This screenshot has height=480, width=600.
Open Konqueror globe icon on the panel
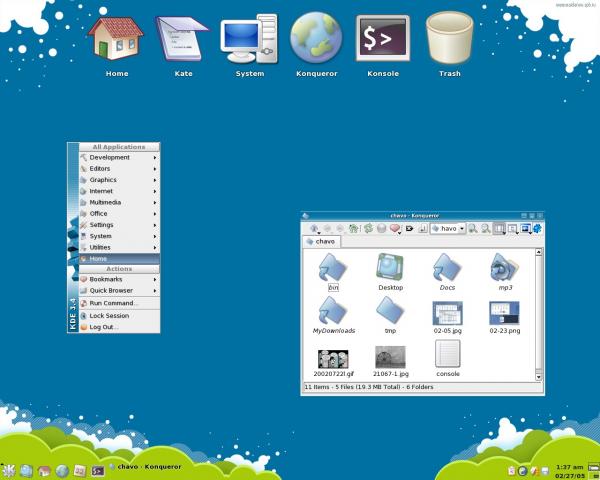click(62, 470)
